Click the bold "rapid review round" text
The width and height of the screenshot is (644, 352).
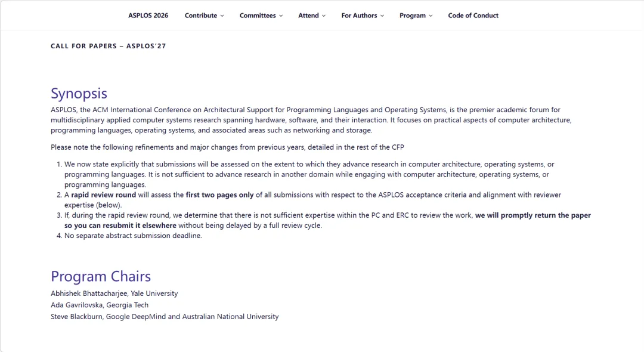[x=104, y=195]
